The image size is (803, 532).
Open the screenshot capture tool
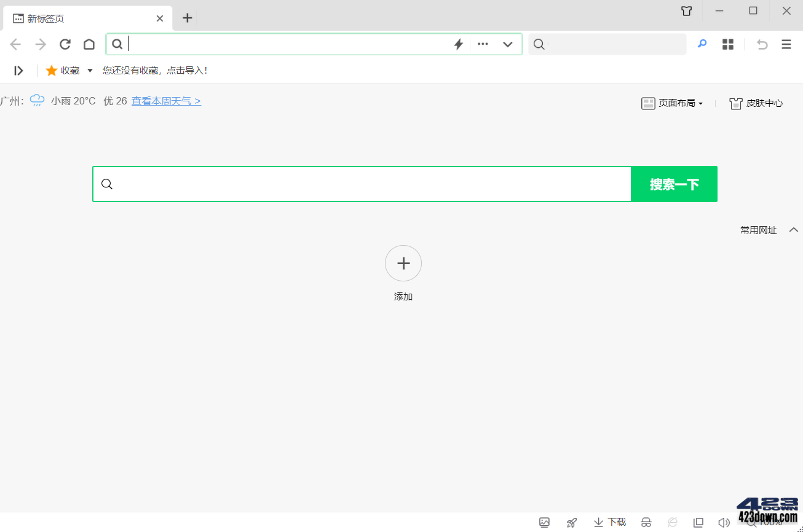coord(544,522)
